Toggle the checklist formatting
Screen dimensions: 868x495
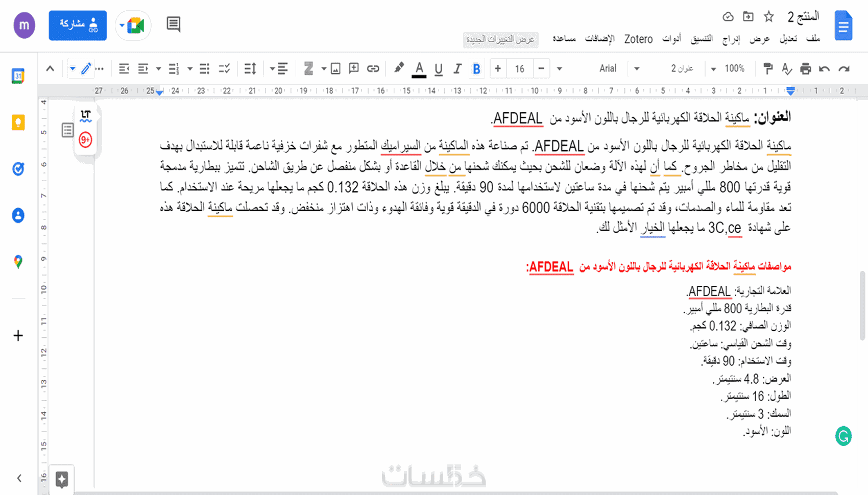pyautogui.click(x=224, y=68)
